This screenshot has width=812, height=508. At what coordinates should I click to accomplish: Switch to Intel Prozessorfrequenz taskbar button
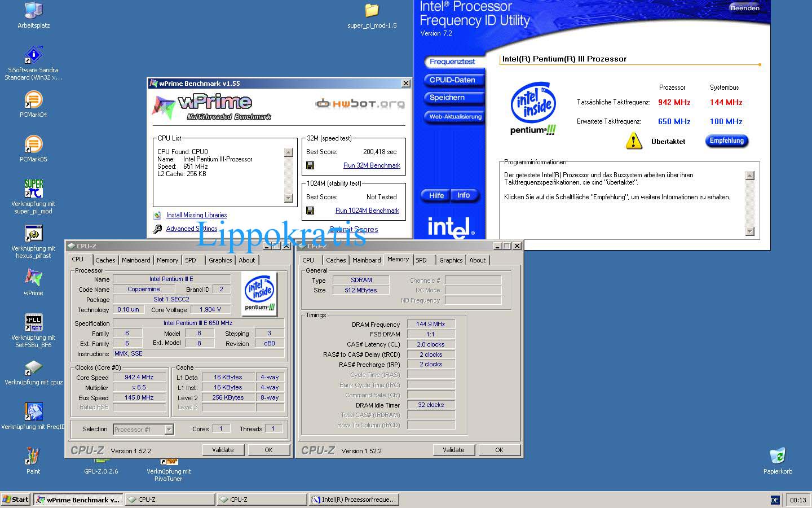tap(355, 500)
